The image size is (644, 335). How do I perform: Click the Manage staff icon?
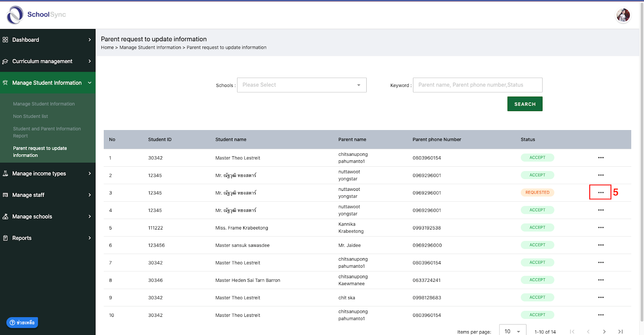click(5, 195)
